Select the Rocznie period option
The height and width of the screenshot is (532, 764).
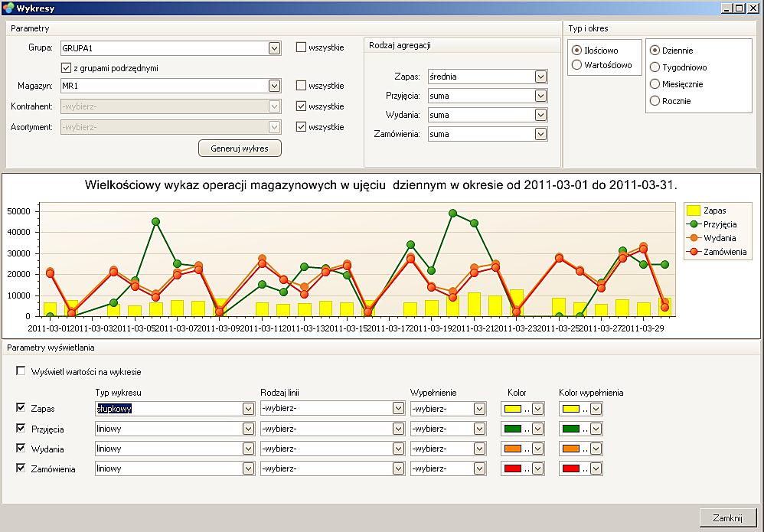[655, 101]
